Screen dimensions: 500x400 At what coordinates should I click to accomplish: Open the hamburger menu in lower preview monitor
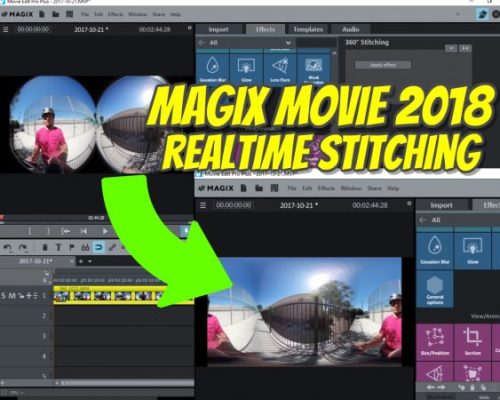[x=203, y=205]
